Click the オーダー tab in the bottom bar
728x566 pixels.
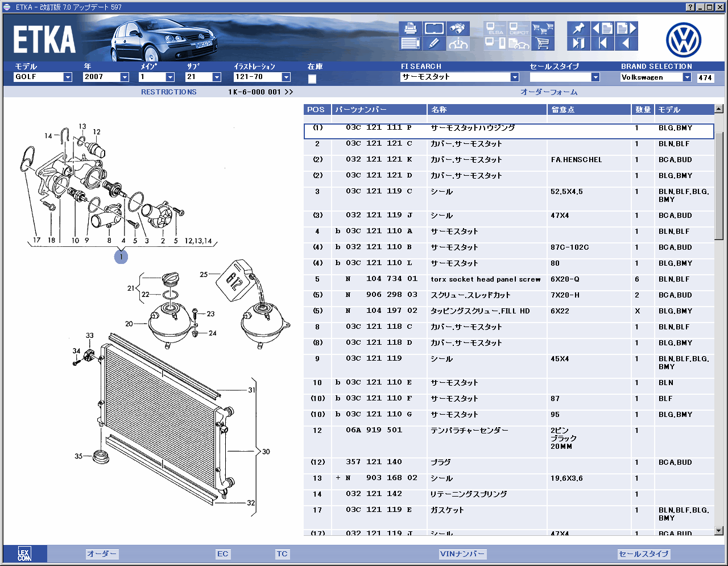click(x=102, y=554)
